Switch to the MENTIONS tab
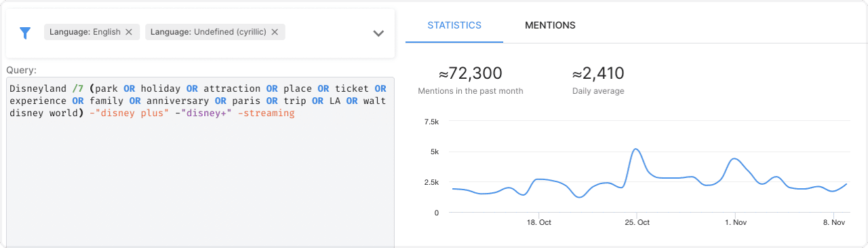 pos(550,25)
